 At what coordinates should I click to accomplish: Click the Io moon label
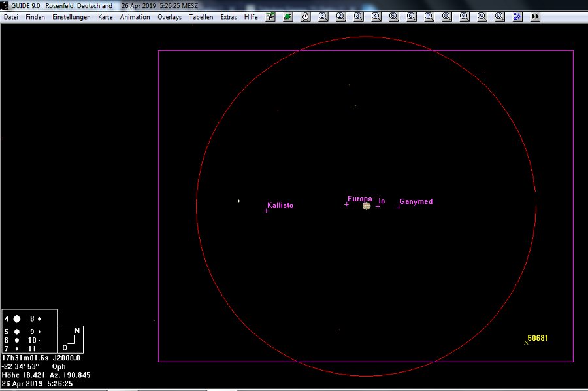382,201
